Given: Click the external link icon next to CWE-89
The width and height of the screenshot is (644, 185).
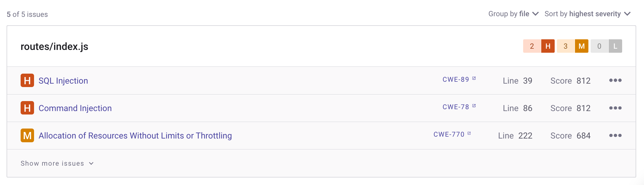Looking at the screenshot, I should point(474,78).
